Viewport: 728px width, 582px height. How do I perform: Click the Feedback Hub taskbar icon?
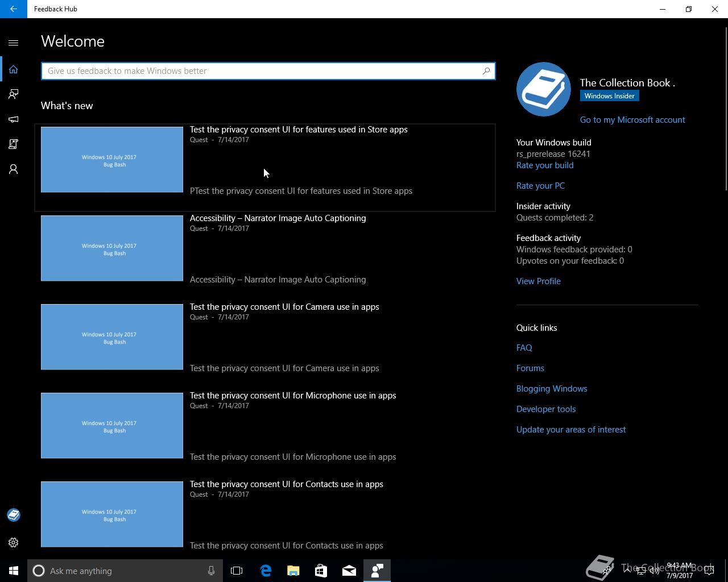coord(377,571)
